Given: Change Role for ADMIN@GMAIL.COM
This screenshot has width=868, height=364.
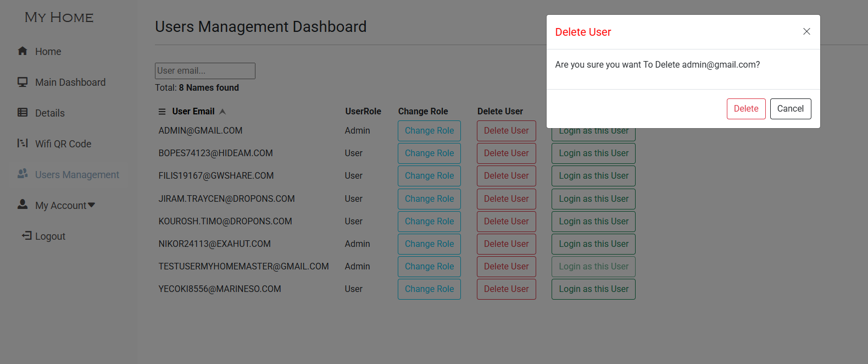Looking at the screenshot, I should tap(429, 131).
